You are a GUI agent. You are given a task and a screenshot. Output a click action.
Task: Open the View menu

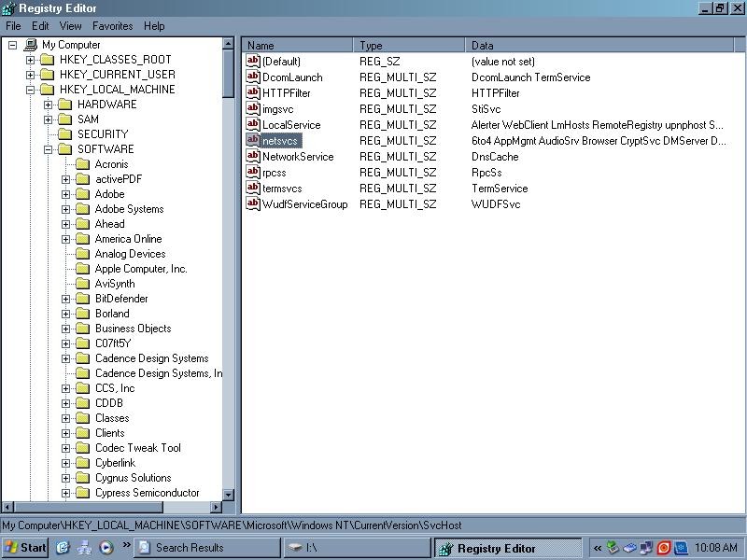coord(71,26)
